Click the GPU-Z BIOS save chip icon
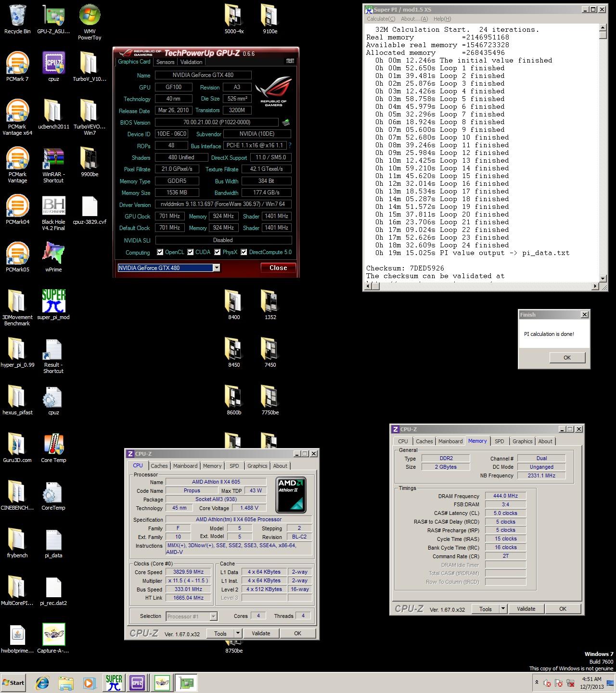 [x=286, y=122]
